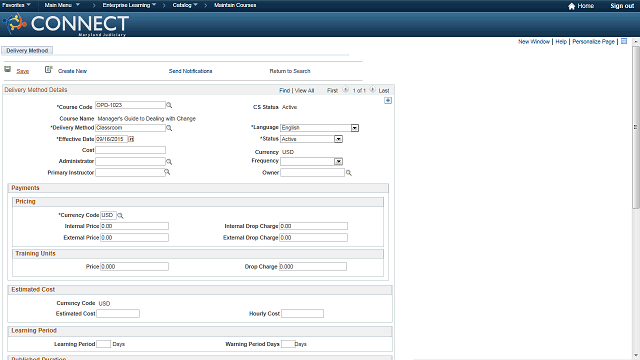Screen dimensions: 640x360
Task: Open the Status dropdown
Action: coord(338,139)
